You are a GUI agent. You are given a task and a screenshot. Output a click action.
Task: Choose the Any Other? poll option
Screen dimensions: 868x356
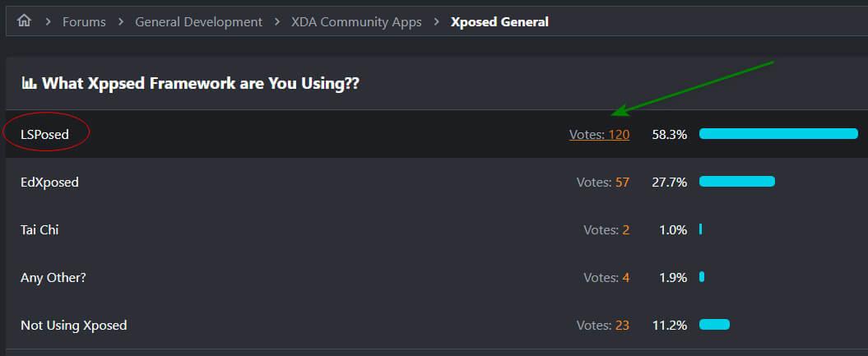[x=53, y=277]
